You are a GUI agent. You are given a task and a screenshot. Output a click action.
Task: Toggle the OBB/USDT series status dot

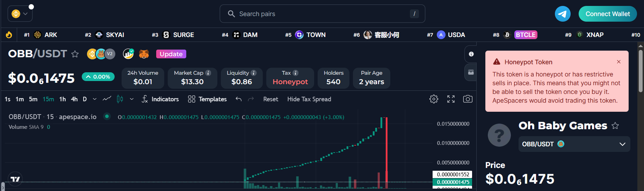[x=107, y=116]
